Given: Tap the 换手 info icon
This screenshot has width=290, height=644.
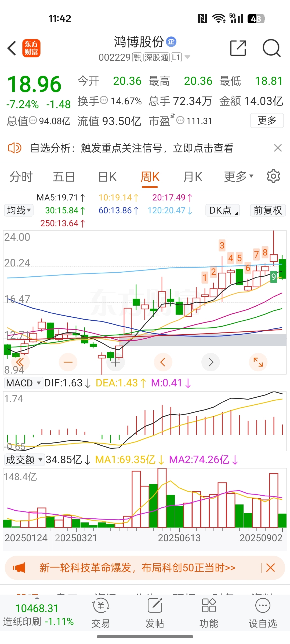Looking at the screenshot, I should [x=104, y=100].
